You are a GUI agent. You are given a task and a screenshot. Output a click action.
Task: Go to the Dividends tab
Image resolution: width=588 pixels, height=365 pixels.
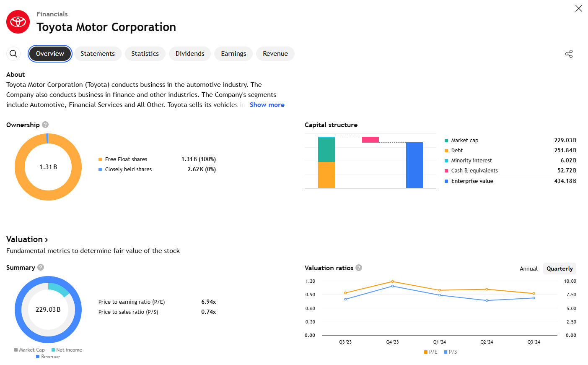(190, 54)
